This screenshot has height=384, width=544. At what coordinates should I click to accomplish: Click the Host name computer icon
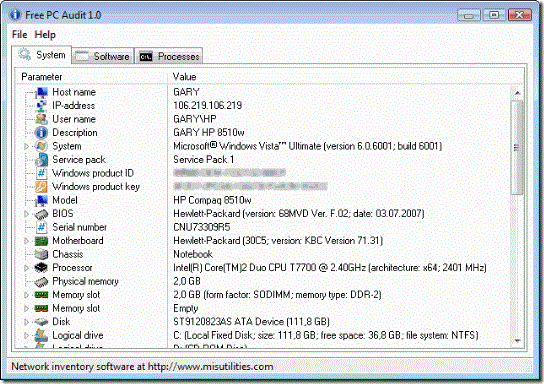(x=41, y=92)
